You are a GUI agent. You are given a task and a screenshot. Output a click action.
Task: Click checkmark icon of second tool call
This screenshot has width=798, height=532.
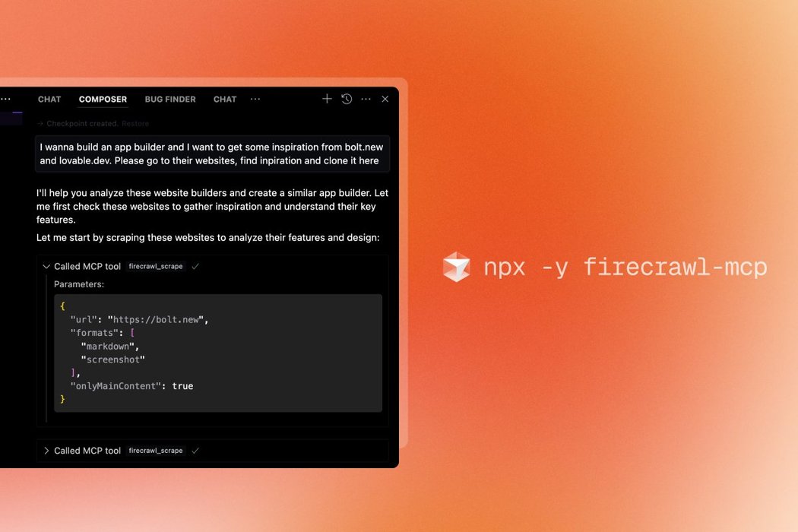[195, 451]
